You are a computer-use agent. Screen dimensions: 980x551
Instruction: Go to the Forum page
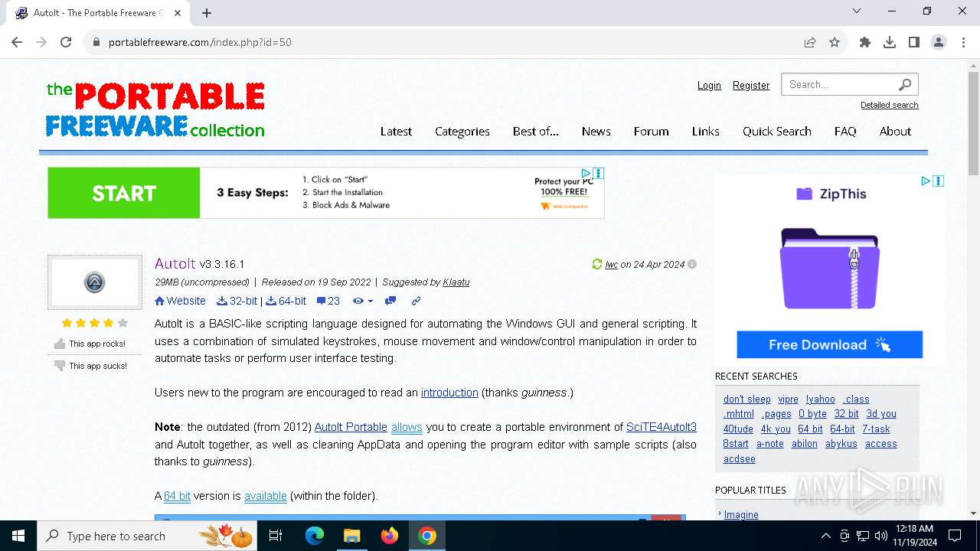tap(651, 132)
